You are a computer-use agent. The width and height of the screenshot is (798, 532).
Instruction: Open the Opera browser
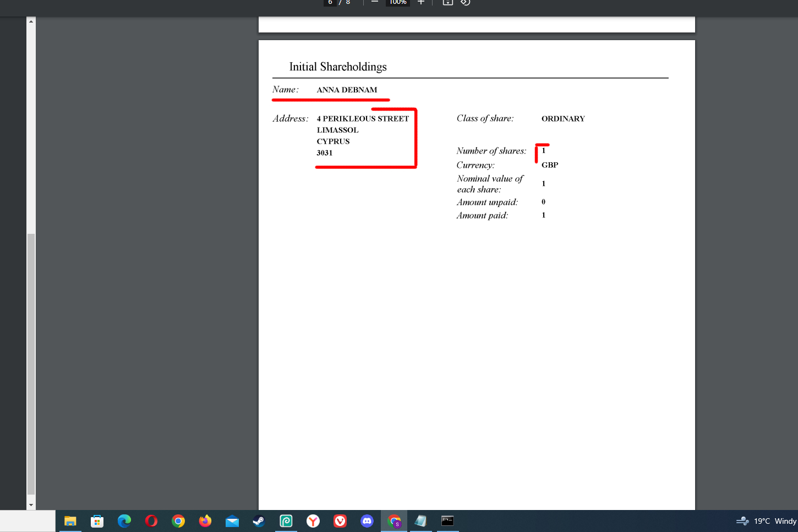[151, 521]
